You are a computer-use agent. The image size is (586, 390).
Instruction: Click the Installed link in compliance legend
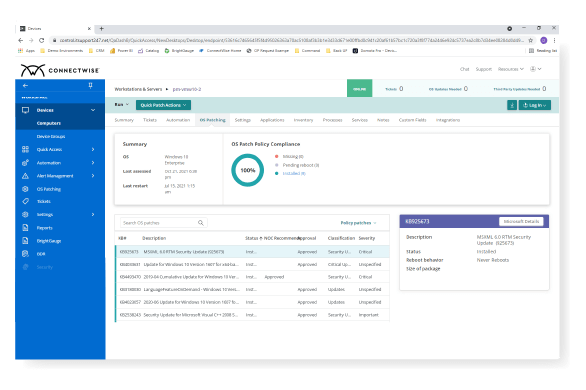[294, 173]
